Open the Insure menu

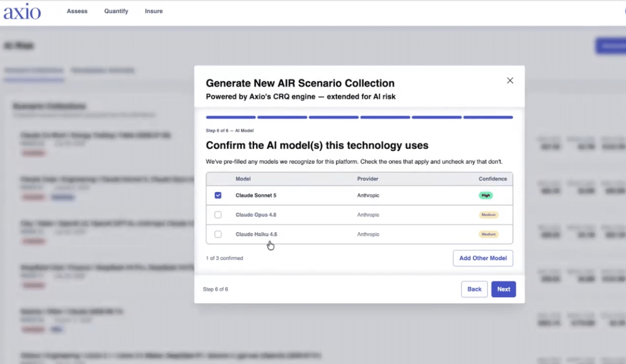154,11
